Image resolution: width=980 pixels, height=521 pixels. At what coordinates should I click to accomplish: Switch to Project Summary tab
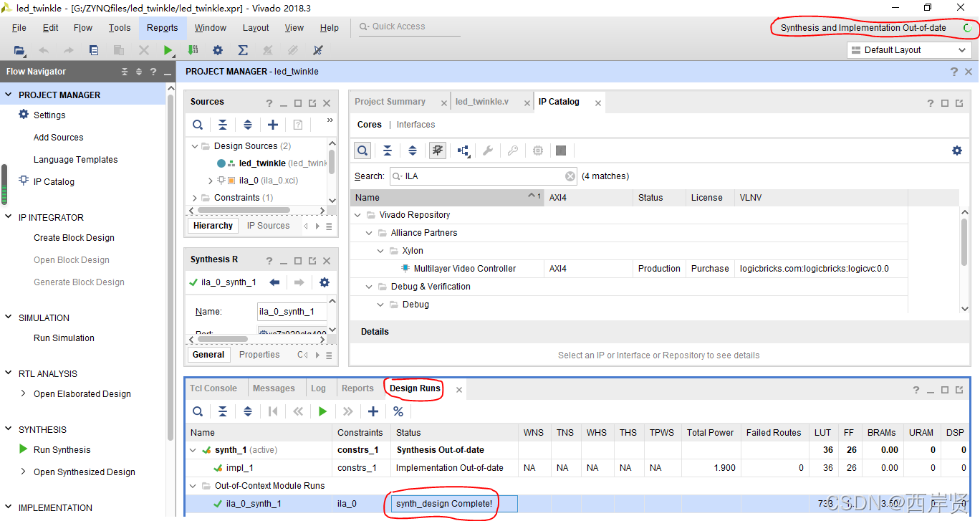(390, 102)
